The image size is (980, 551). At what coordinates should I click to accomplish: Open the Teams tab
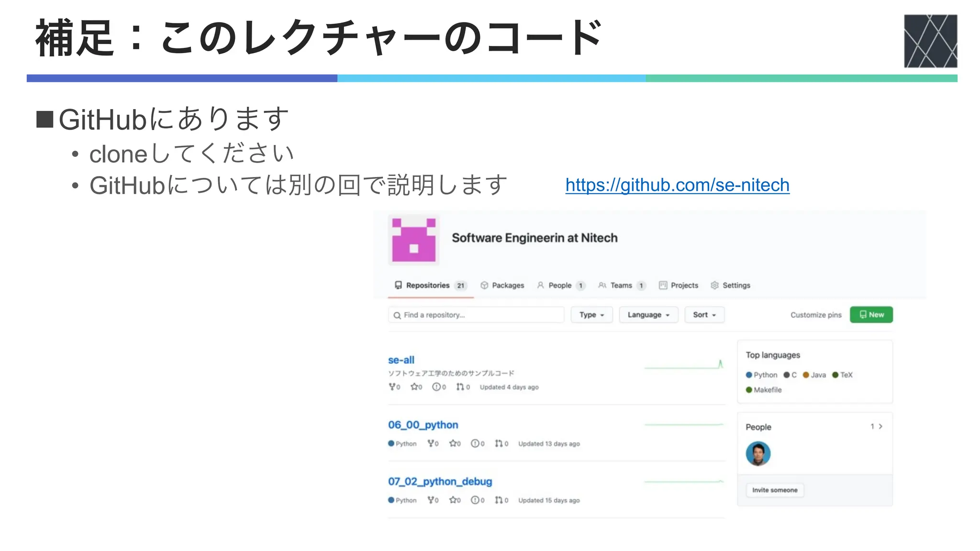point(622,286)
